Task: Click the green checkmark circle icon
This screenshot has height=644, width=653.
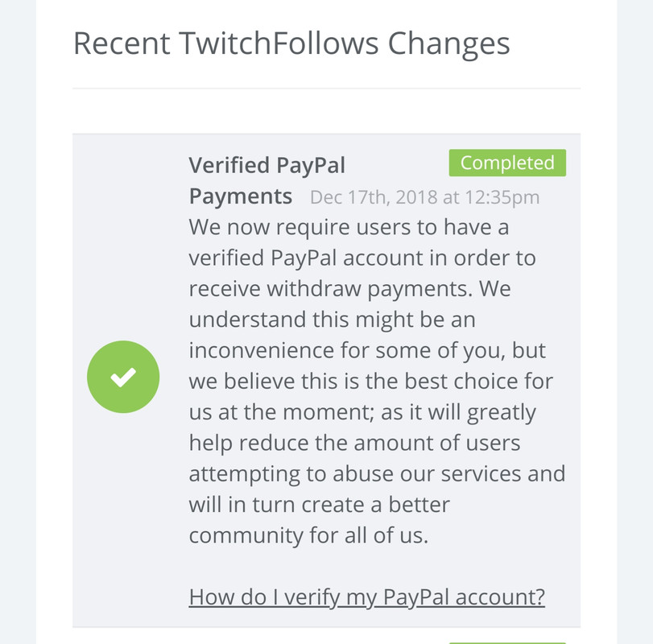Action: point(123,377)
